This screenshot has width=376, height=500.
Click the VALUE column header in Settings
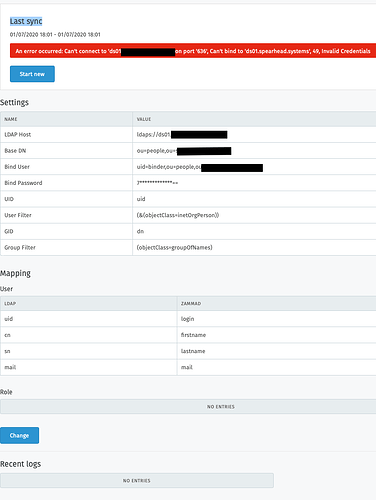point(144,119)
